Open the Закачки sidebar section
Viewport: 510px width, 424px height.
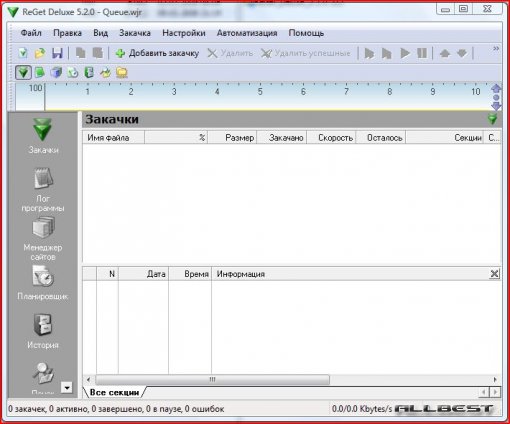[43, 136]
